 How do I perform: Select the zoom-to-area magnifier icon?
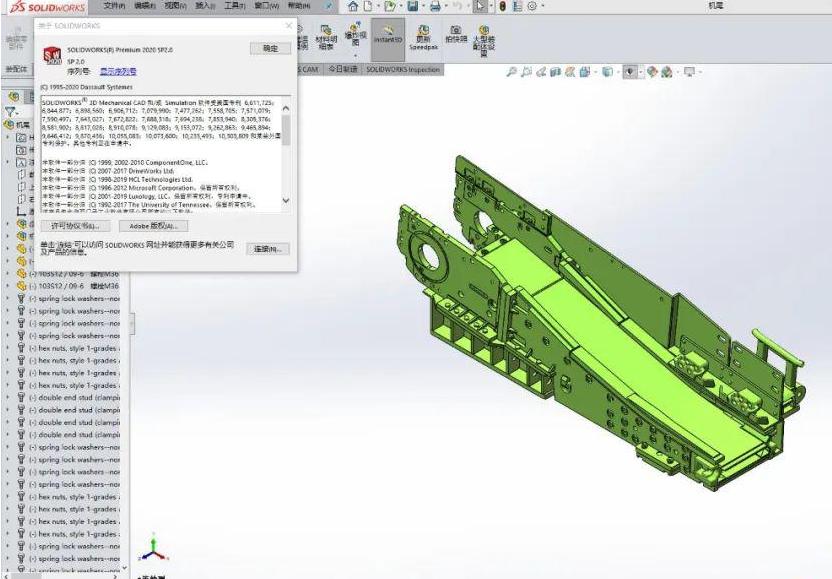pos(526,72)
